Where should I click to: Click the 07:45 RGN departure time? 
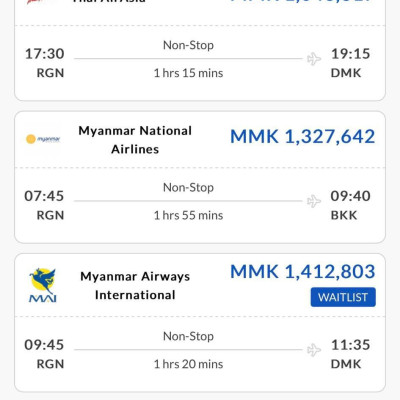44,205
